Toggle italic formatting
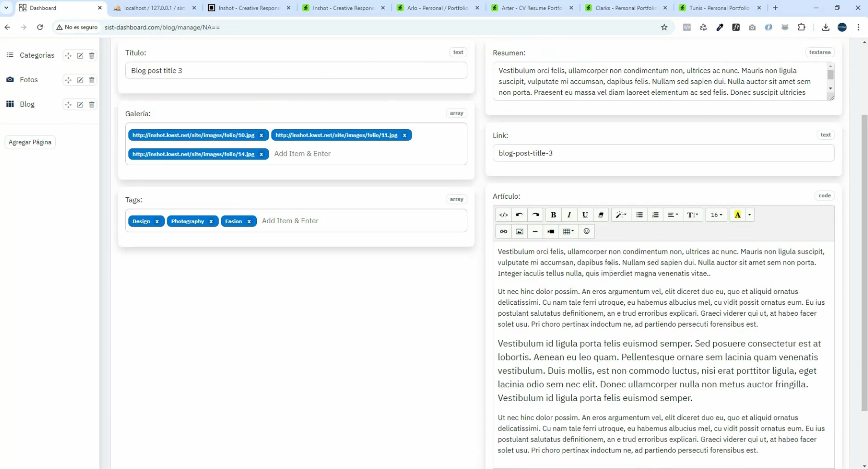 569,215
